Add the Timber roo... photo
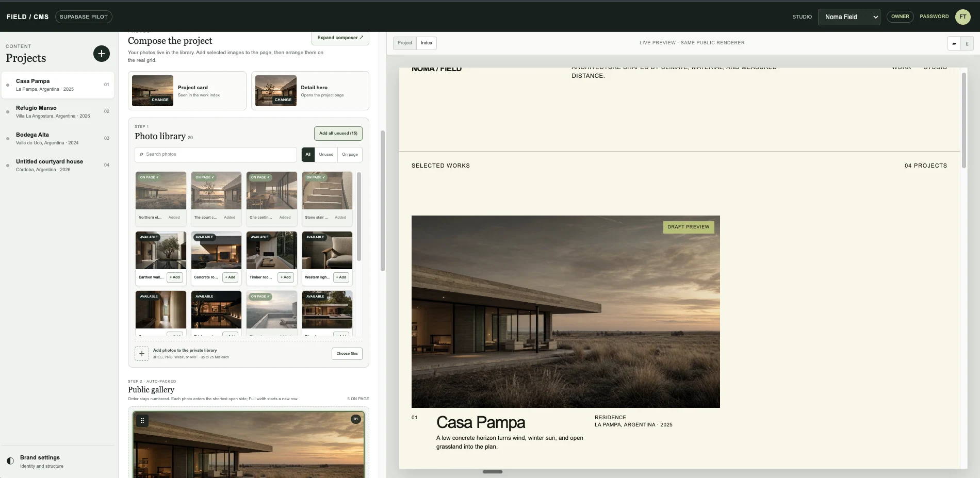The width and height of the screenshot is (980, 478). click(286, 277)
